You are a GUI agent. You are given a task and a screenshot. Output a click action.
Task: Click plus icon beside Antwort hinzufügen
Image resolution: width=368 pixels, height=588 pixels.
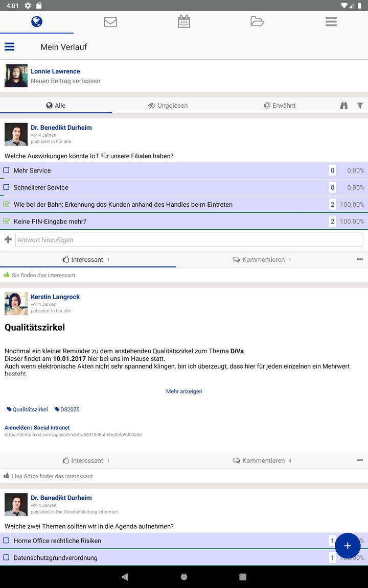(x=8, y=239)
